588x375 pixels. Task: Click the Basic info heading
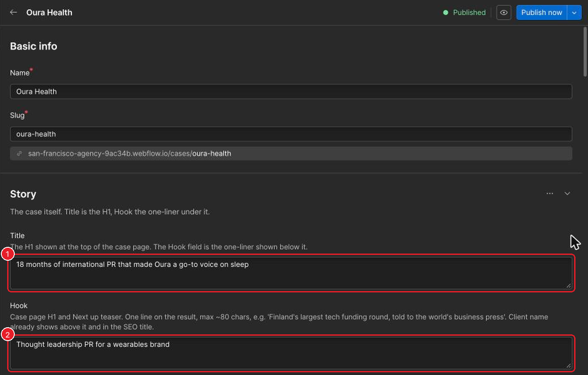click(34, 46)
